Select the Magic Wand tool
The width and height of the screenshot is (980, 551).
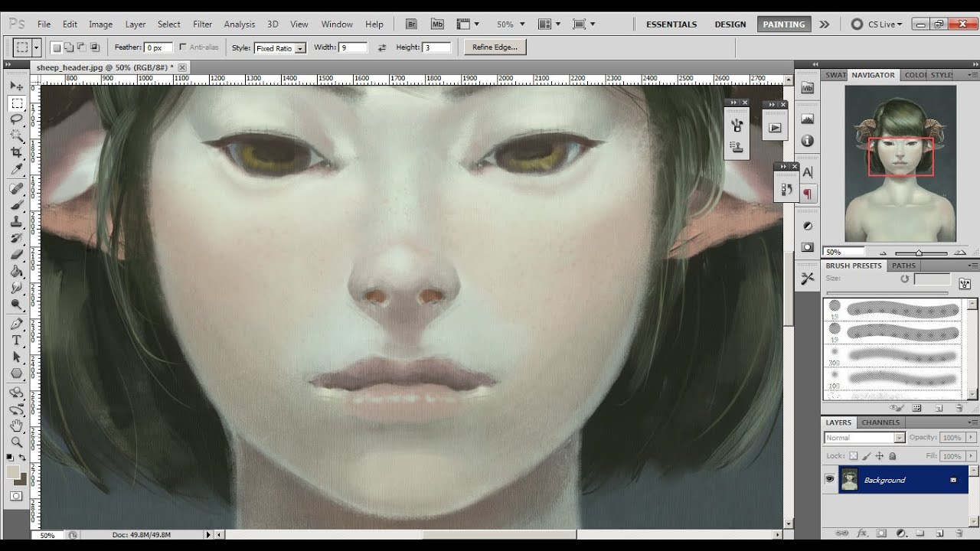click(17, 136)
